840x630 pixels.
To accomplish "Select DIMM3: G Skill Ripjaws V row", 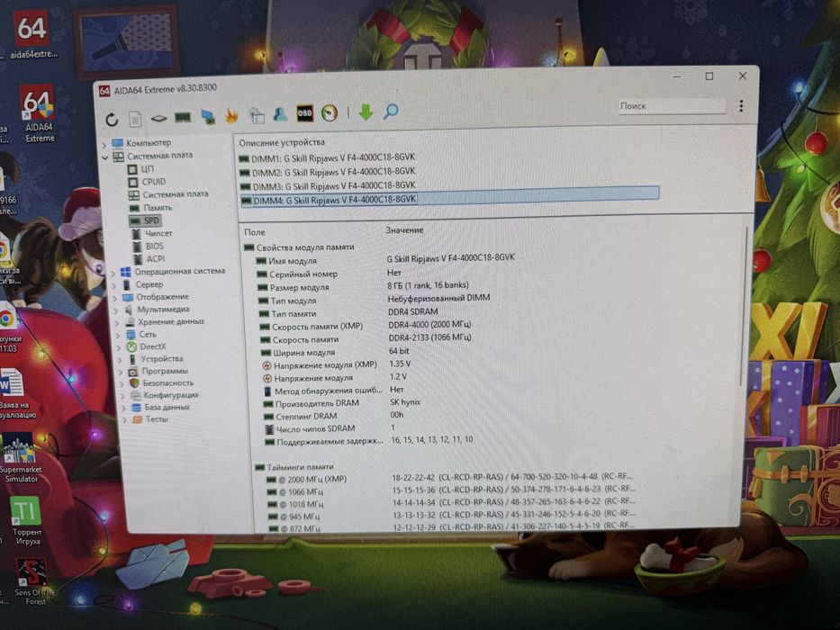I will pyautogui.click(x=328, y=186).
